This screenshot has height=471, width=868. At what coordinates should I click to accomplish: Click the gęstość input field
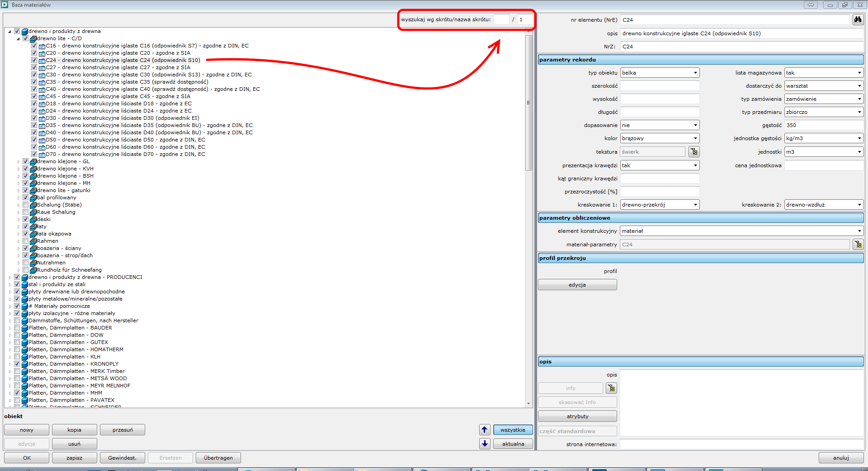click(x=823, y=125)
